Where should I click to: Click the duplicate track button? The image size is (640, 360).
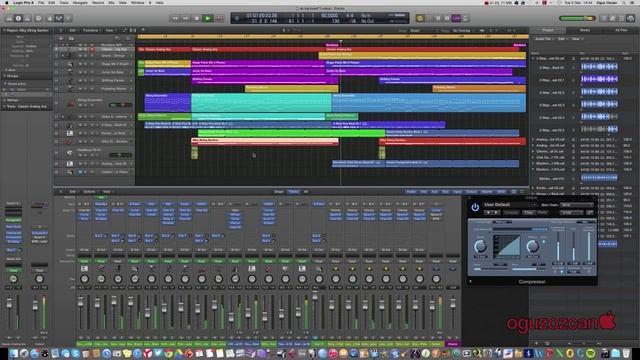click(x=71, y=38)
